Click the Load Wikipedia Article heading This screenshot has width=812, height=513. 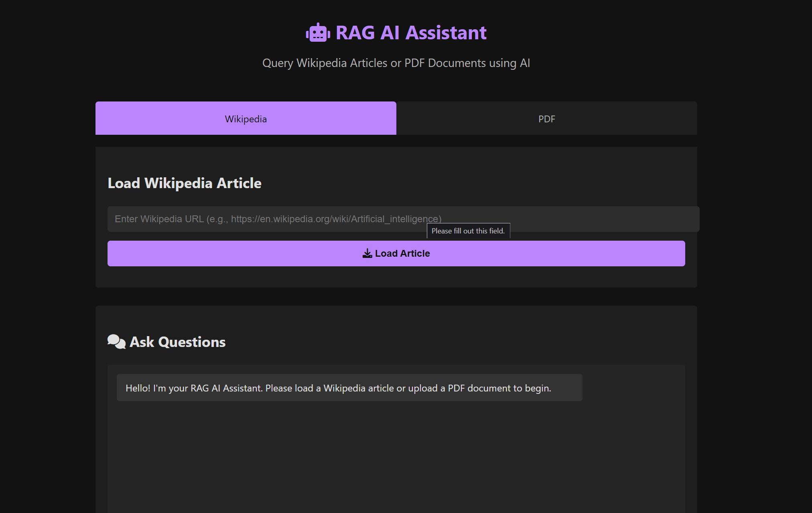point(185,183)
